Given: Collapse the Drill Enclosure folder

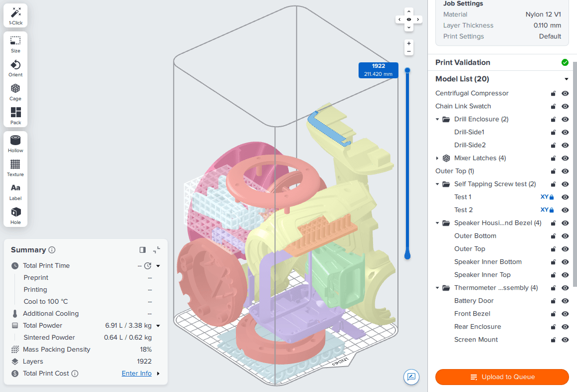Looking at the screenshot, I should [x=437, y=119].
